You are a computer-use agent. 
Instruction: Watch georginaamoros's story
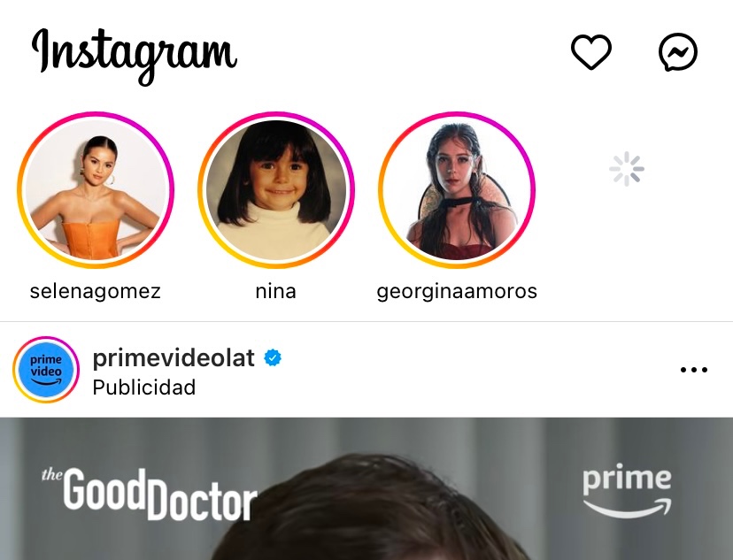click(x=457, y=190)
